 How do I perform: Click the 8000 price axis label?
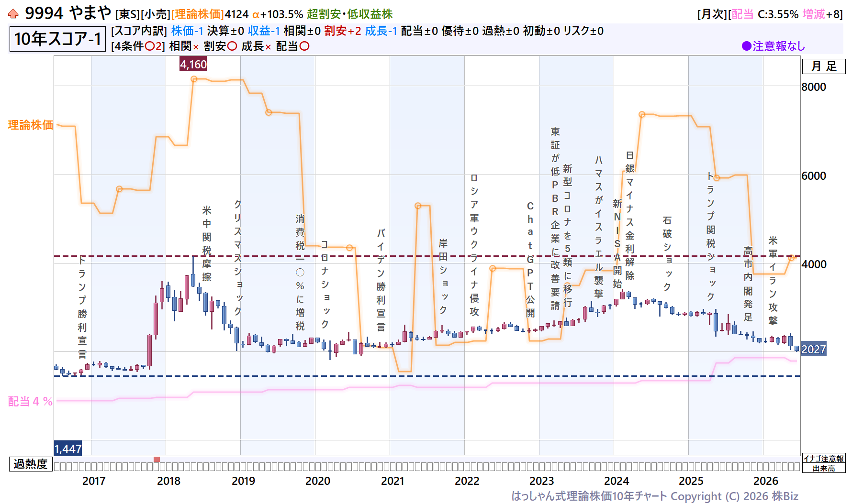pos(814,87)
